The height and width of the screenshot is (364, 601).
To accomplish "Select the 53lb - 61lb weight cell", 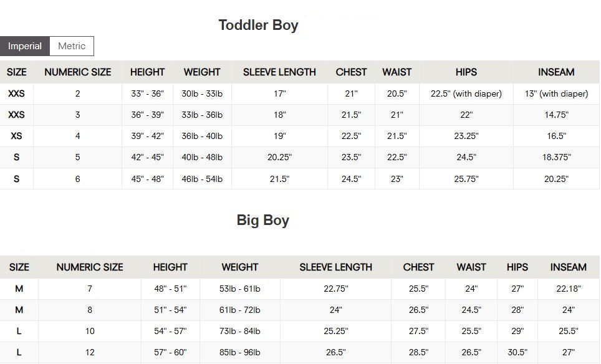I will click(239, 289).
